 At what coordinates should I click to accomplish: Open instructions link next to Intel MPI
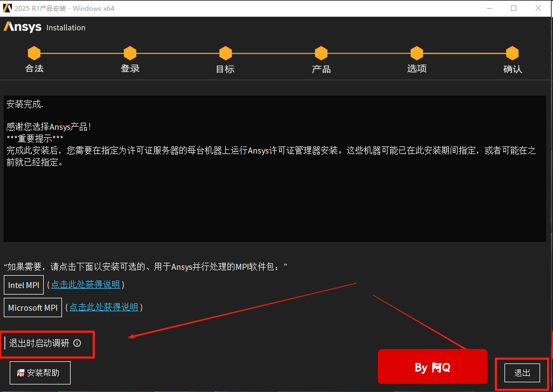(86, 285)
